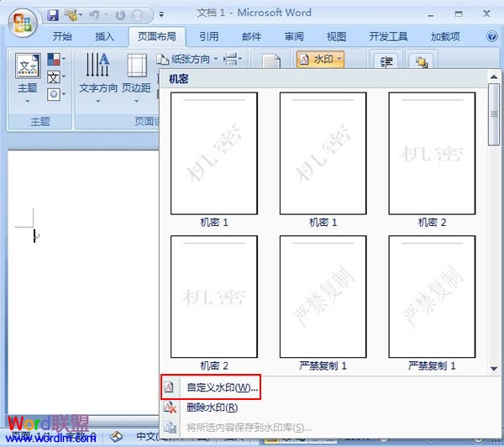Open the breaks icon beside 纸张方向
Image resolution: width=504 pixels, height=447 pixels.
tap(233, 59)
